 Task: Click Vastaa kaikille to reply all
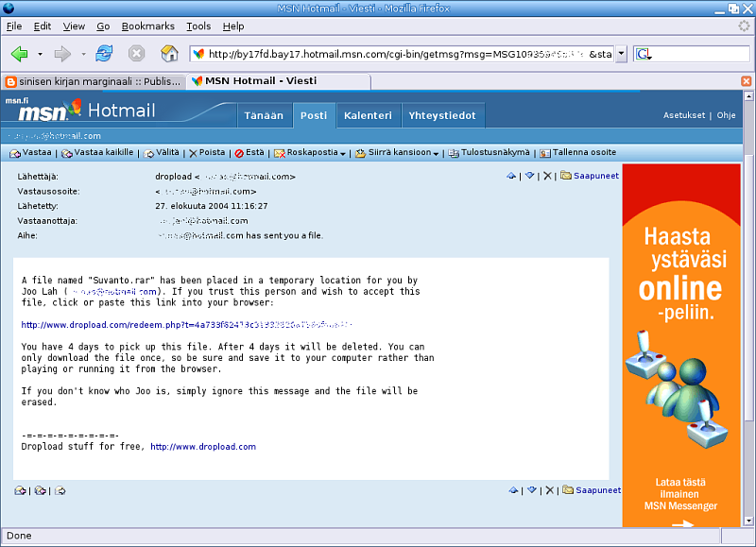click(97, 152)
